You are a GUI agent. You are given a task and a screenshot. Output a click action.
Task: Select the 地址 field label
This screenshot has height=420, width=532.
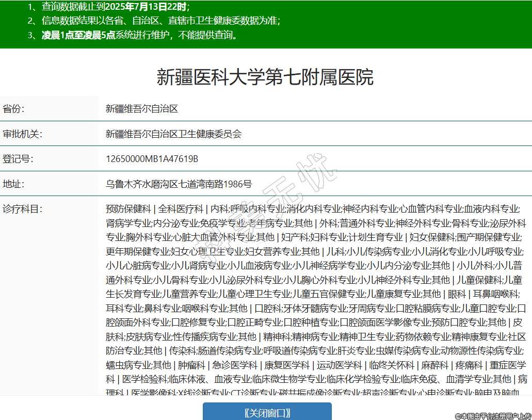point(13,184)
